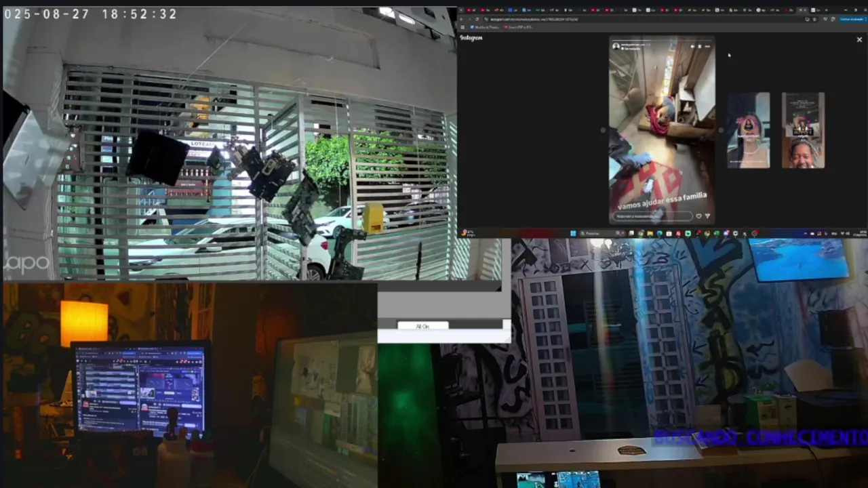Open the woman with necklace story thumbnail
This screenshot has width=868, height=488.
[749, 130]
